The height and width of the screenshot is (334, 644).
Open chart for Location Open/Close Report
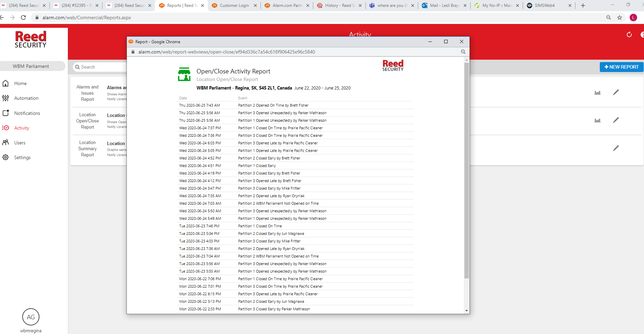click(x=597, y=120)
